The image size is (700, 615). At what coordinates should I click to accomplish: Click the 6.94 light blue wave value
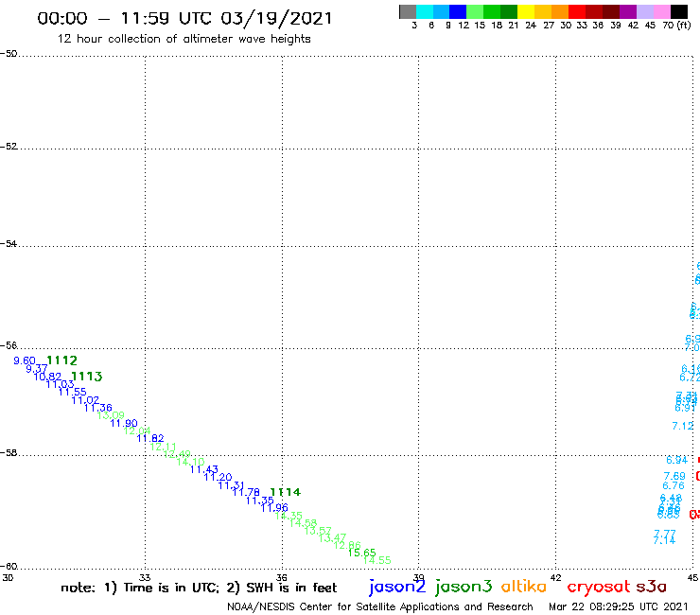pos(677,460)
